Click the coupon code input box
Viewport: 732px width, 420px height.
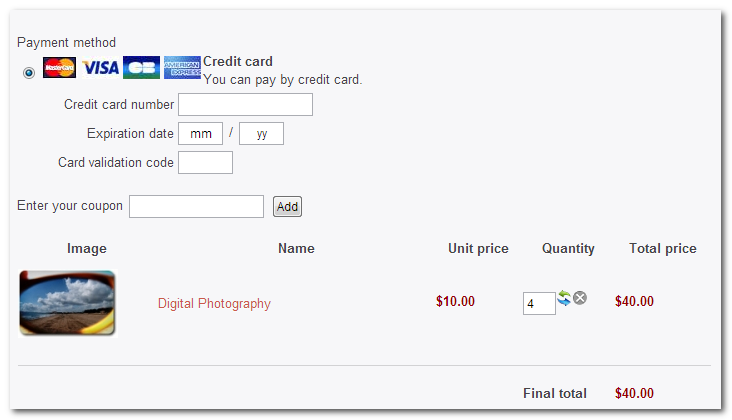pyautogui.click(x=196, y=207)
